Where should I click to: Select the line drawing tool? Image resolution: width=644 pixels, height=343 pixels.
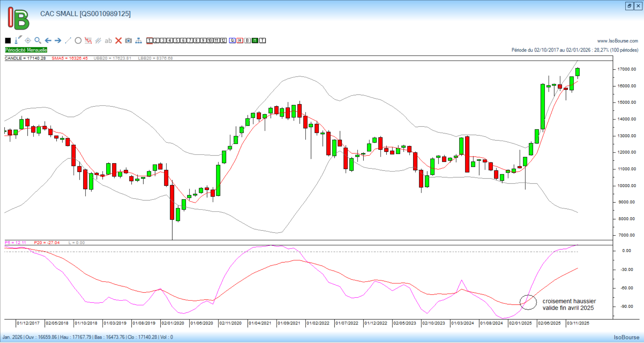pyautogui.click(x=68, y=41)
